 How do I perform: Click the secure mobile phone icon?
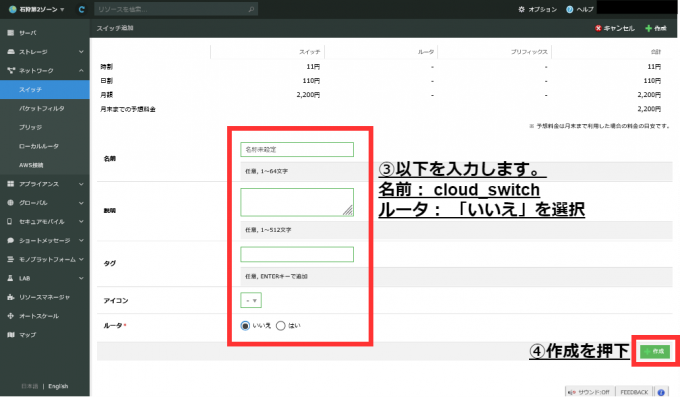point(10,221)
